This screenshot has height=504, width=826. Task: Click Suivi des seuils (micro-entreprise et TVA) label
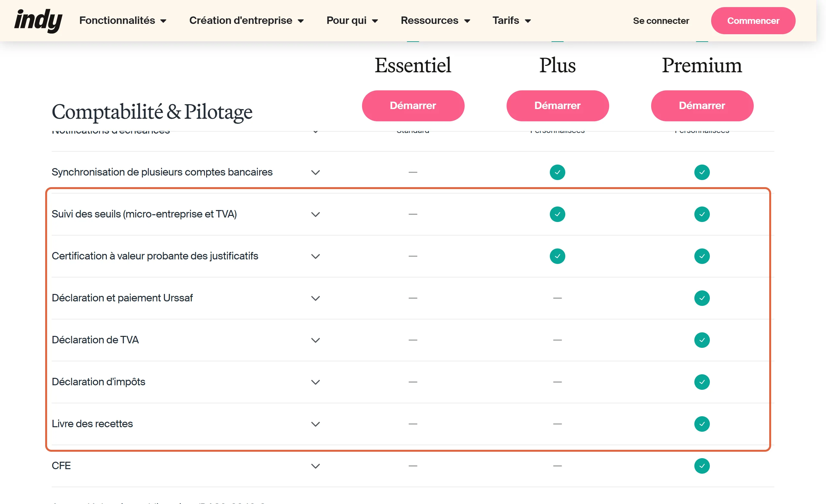[144, 214]
